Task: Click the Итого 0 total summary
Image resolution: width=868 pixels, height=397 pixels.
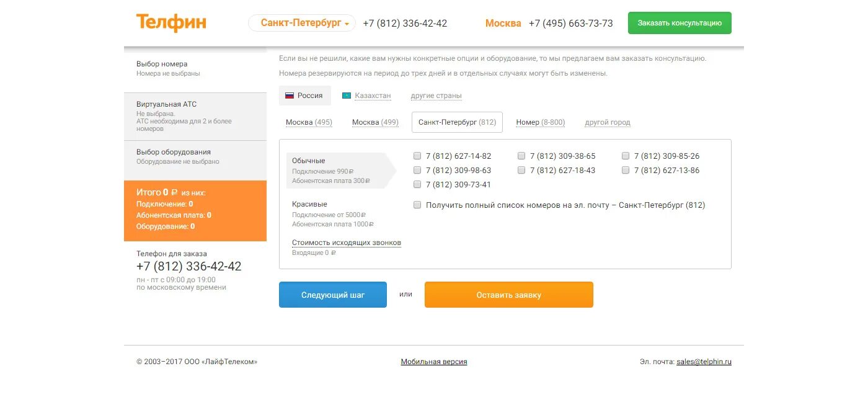Action: pos(195,211)
